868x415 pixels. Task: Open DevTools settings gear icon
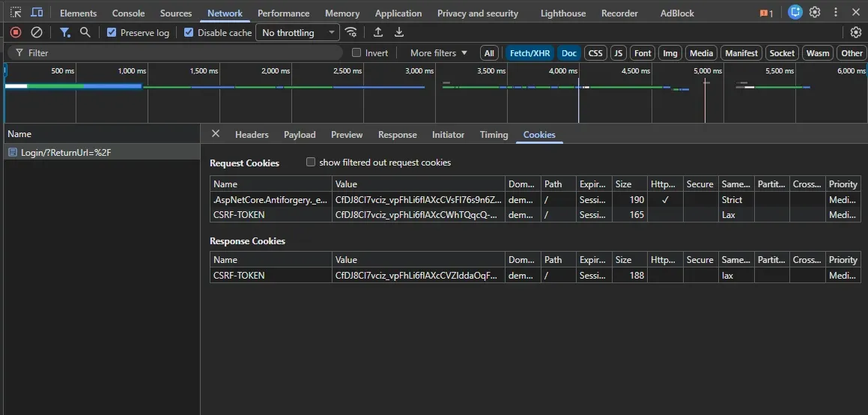click(815, 12)
